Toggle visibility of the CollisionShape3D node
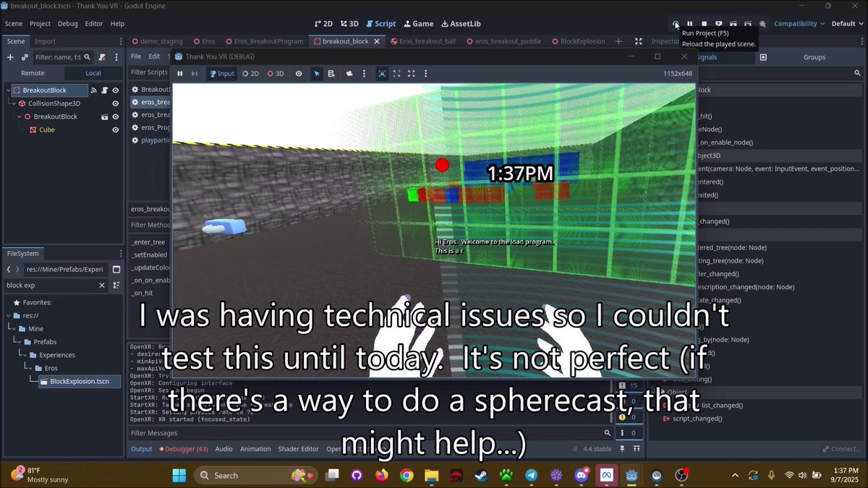 [115, 103]
